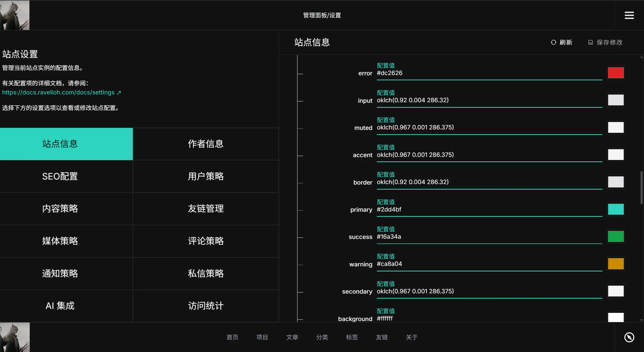Viewport: 644px width, 352px height.
Task: Open the error color red swatch
Action: click(x=616, y=73)
